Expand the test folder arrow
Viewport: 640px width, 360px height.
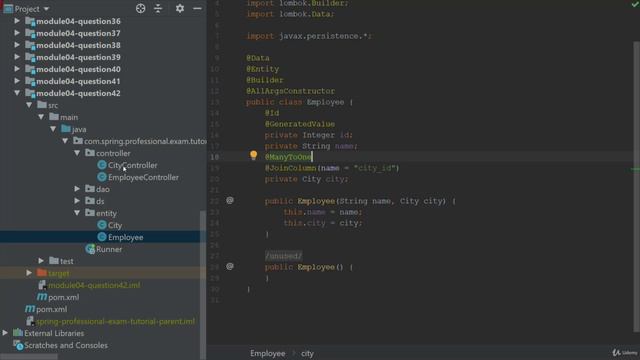[41, 261]
